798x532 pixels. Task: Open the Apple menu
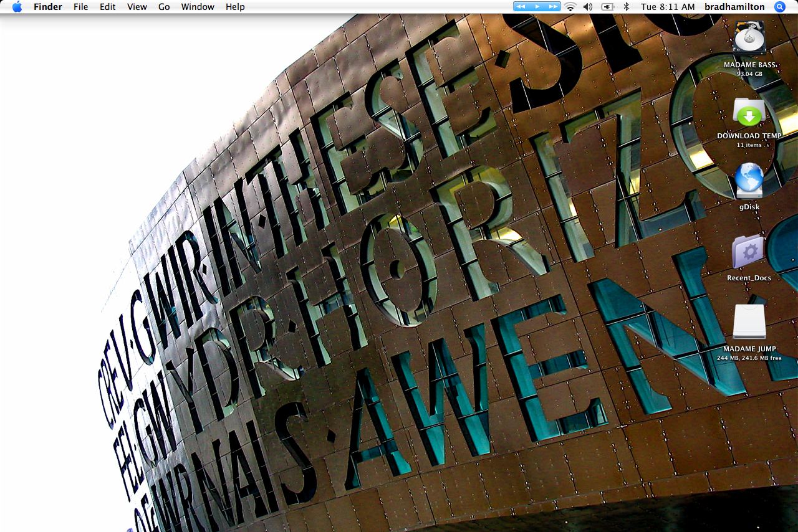pyautogui.click(x=17, y=7)
